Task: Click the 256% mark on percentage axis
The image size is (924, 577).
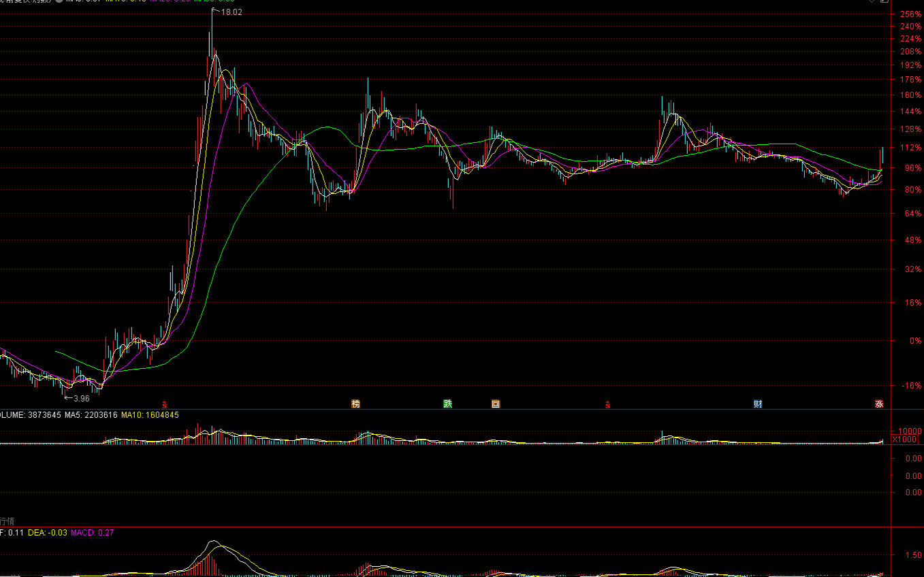Action: (x=910, y=14)
